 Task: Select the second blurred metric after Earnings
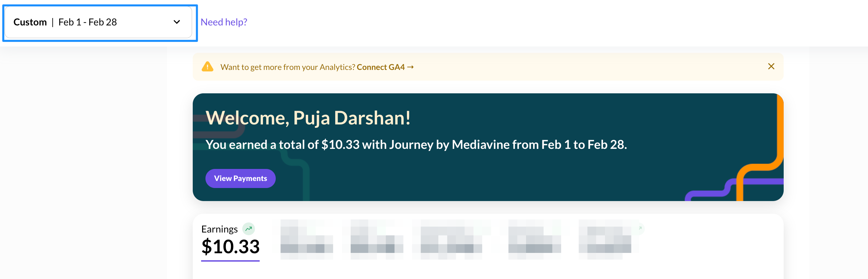[x=376, y=239]
